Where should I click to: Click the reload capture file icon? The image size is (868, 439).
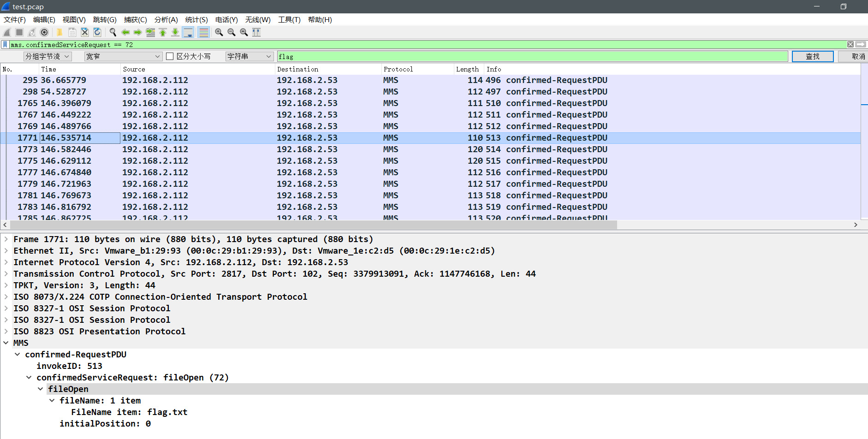click(97, 32)
